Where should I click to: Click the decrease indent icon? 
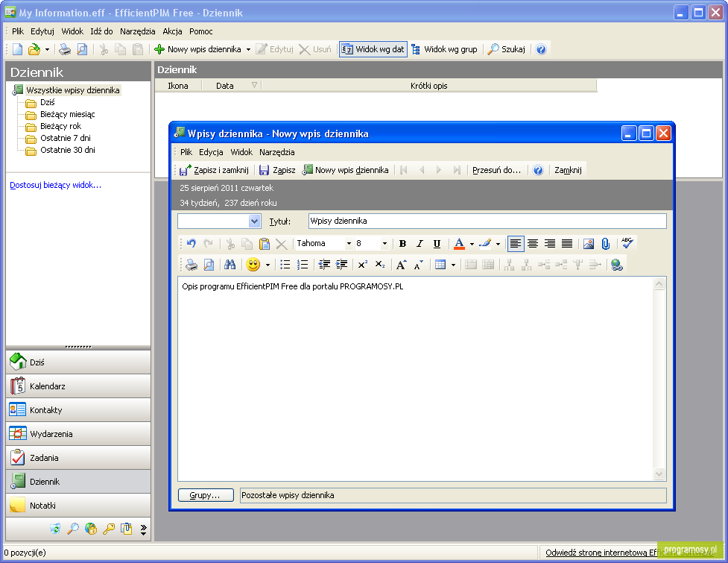tap(324, 265)
